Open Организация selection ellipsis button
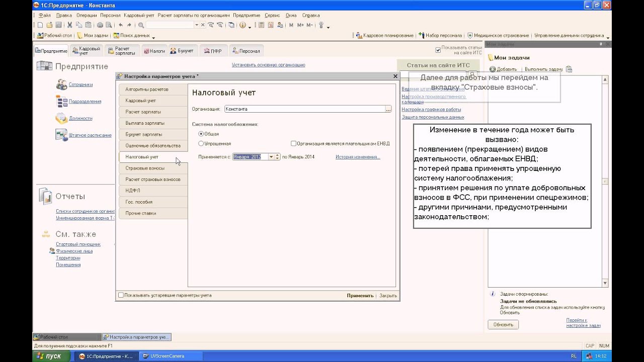This screenshot has height=362, width=644. [x=388, y=109]
